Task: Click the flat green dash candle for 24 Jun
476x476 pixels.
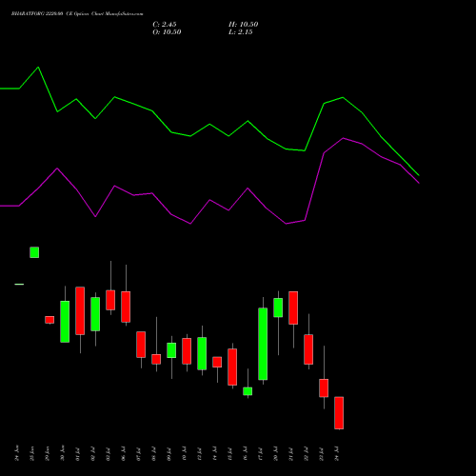Action: [x=19, y=284]
